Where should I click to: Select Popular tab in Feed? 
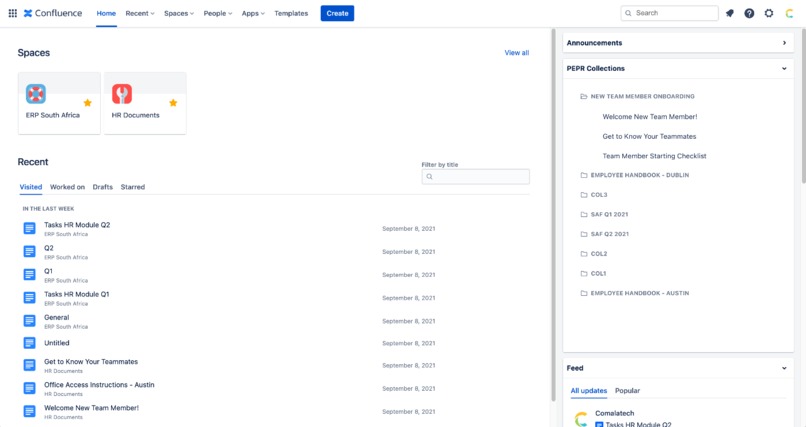click(x=628, y=391)
